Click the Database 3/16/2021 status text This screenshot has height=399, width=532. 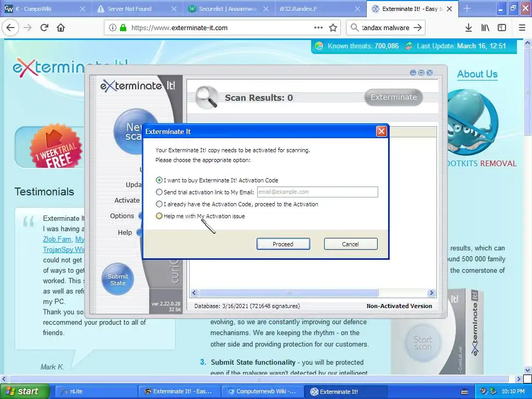247,306
